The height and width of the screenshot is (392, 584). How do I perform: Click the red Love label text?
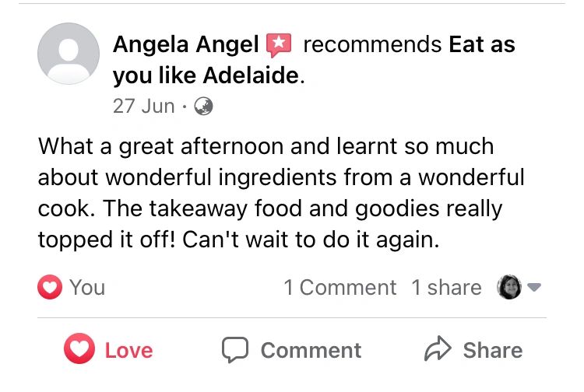129,351
